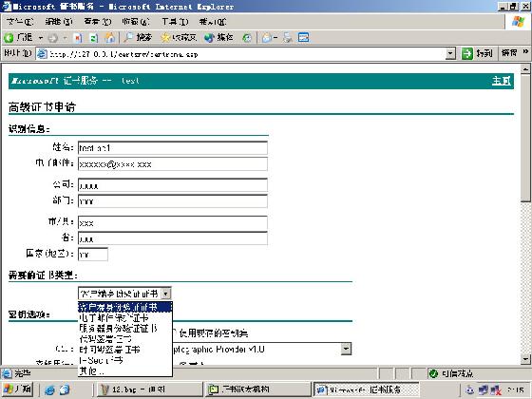
Task: Click the Print icon in toolbar
Action: (288, 38)
